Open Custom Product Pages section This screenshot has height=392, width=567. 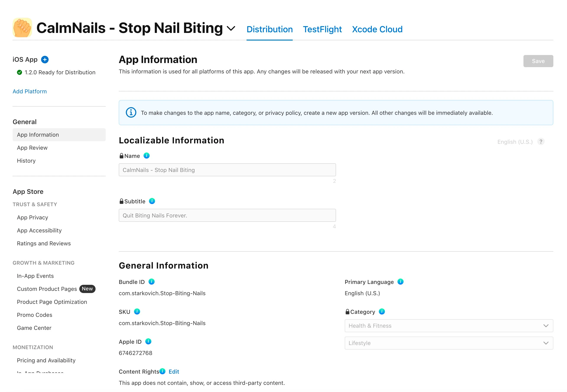click(47, 289)
